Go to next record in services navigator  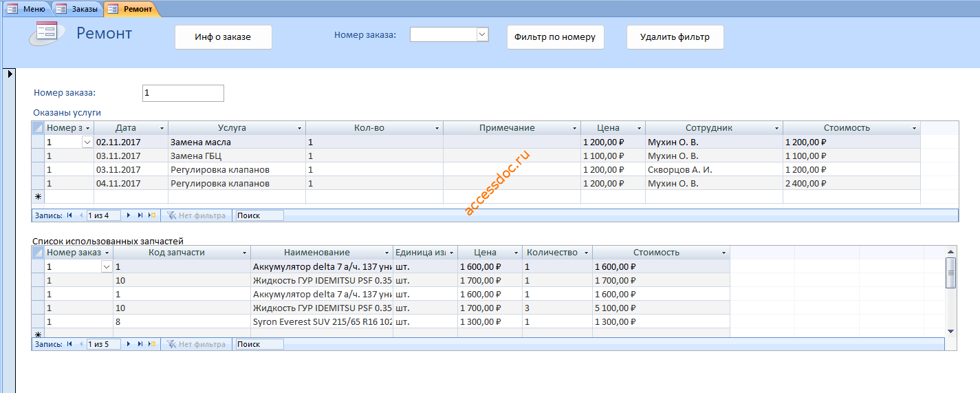(x=129, y=215)
